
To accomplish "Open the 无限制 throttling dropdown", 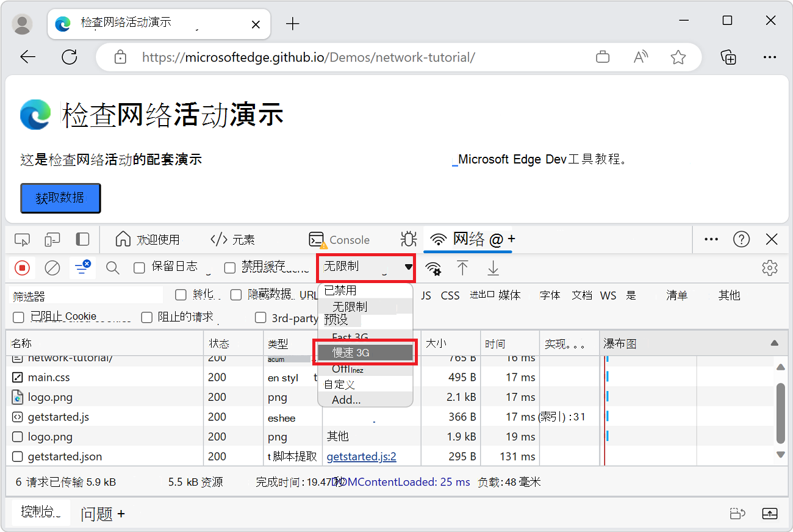I will point(367,267).
